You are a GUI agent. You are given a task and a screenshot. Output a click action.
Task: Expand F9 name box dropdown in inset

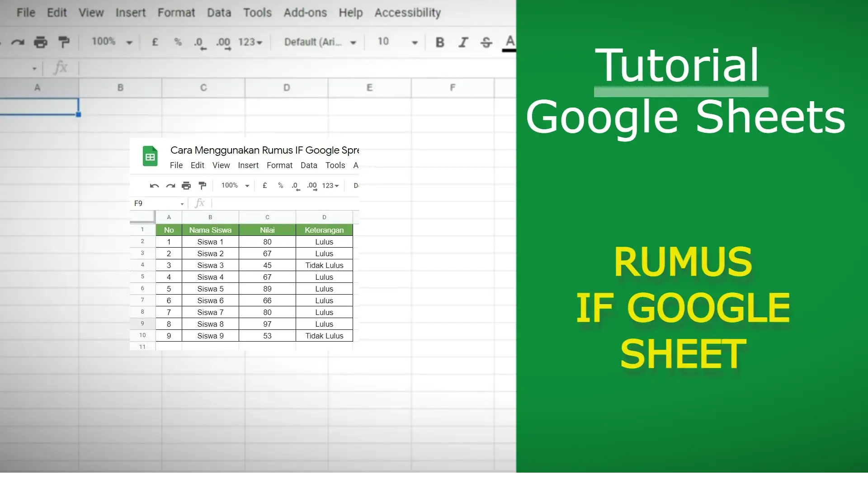pyautogui.click(x=182, y=204)
